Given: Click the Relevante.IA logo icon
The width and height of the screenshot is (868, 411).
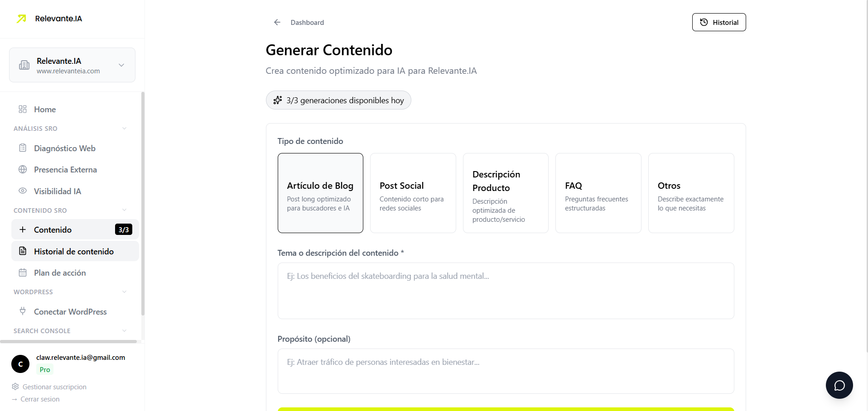Looking at the screenshot, I should pos(21,19).
